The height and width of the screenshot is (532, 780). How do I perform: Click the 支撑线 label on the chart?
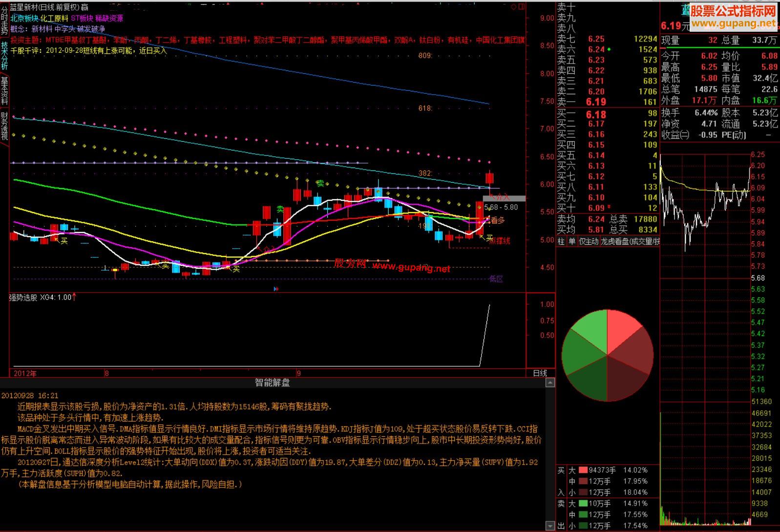500,241
